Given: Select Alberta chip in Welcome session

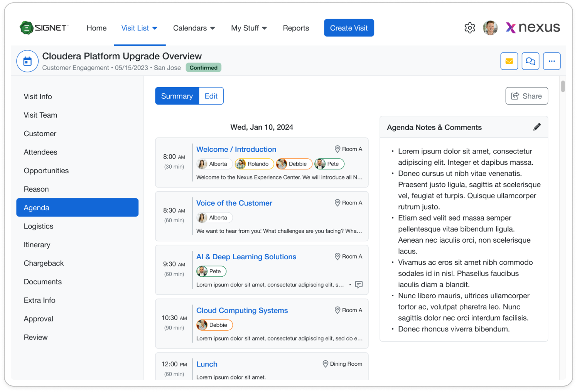Looking at the screenshot, I should 214,164.
